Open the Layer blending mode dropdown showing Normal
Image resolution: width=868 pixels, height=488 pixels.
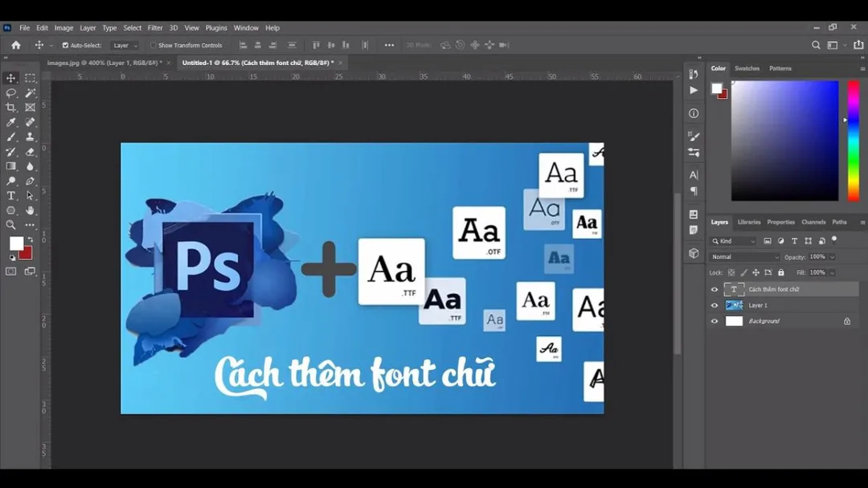pos(743,256)
